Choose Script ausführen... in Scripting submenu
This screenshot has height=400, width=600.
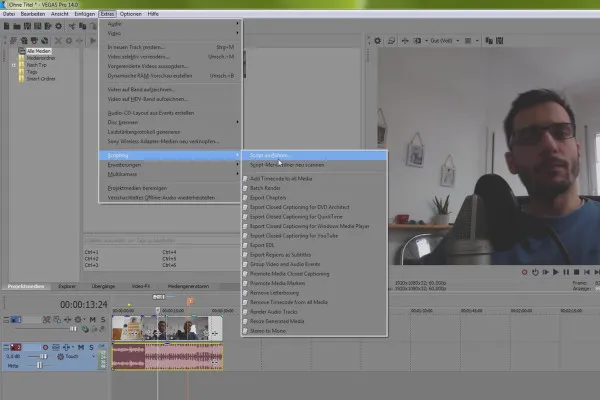314,155
